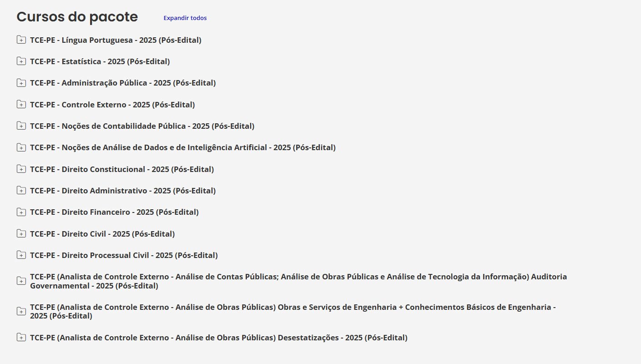The image size is (641, 364).
Task: Expand the Direito Administrativo course title
Action: tap(123, 191)
